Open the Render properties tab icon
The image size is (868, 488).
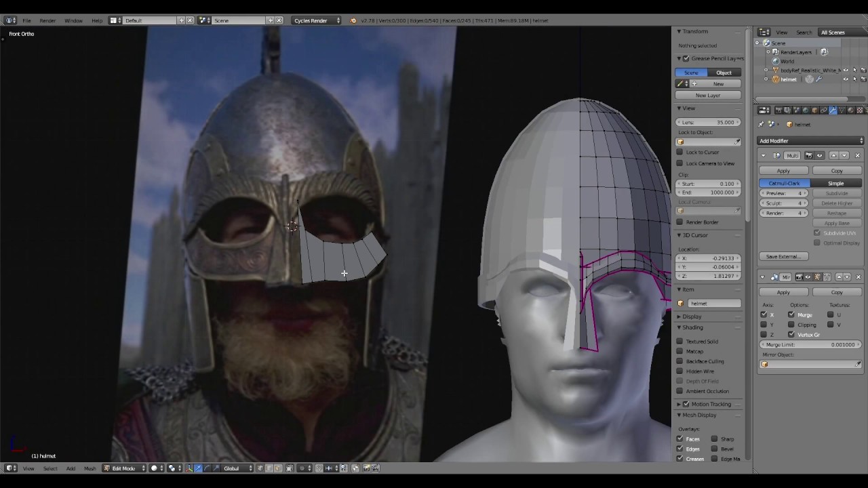(x=778, y=110)
